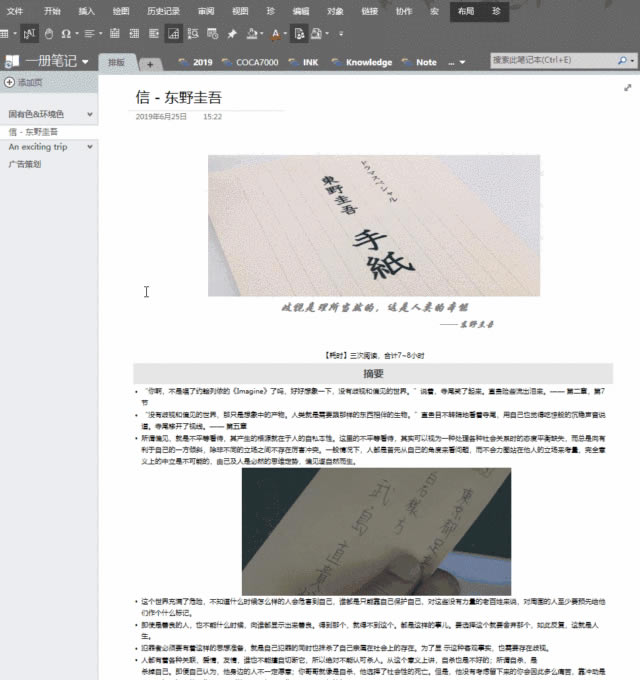Click the page time 15:22
Viewport: 640px width, 680px height.
(x=212, y=117)
